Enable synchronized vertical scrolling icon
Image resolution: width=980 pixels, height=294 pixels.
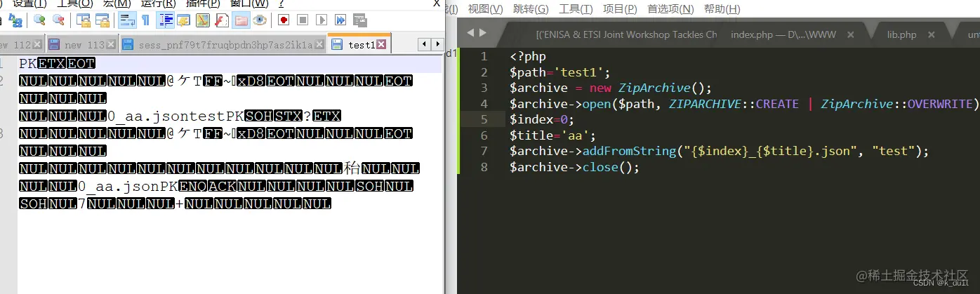click(84, 20)
